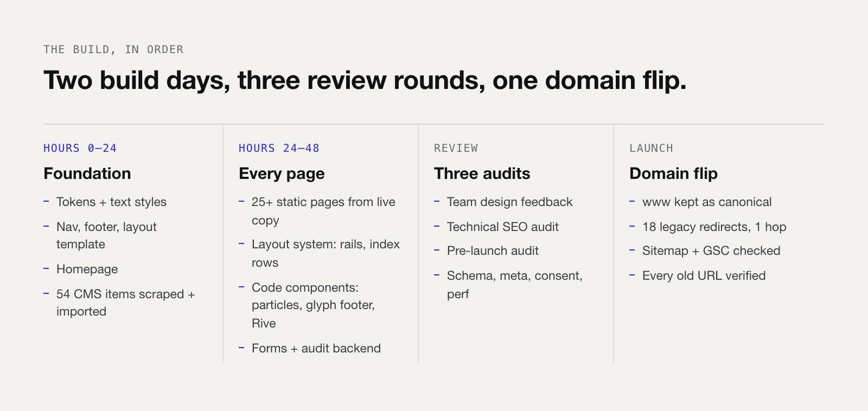
Task: Click the 'LAUNCH' column label
Action: point(651,148)
